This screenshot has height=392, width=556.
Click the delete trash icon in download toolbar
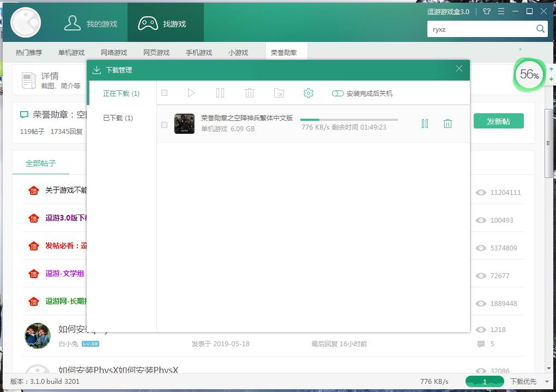coord(250,93)
